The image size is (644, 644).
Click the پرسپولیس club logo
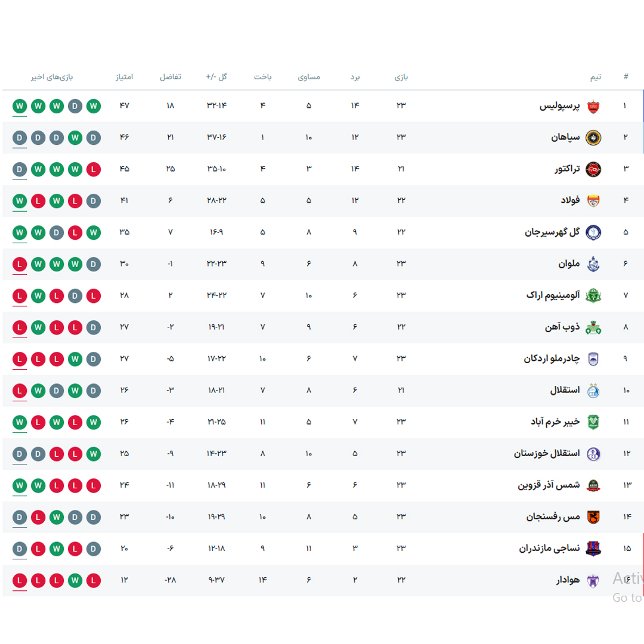tap(593, 106)
